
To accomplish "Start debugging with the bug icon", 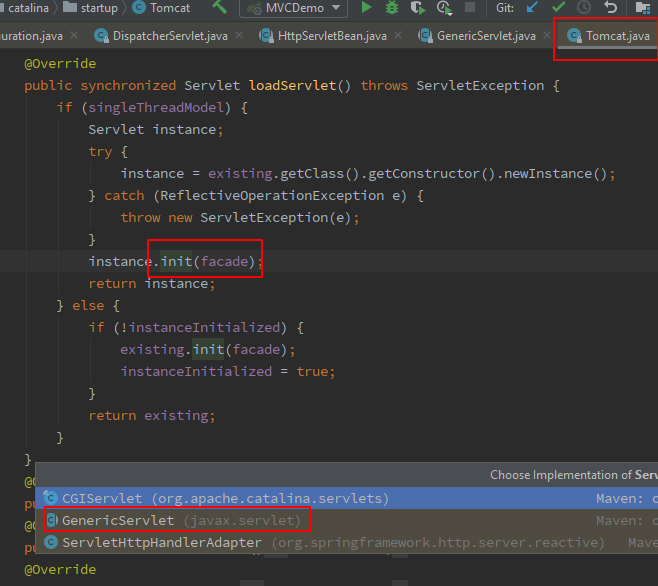I will coord(392,8).
